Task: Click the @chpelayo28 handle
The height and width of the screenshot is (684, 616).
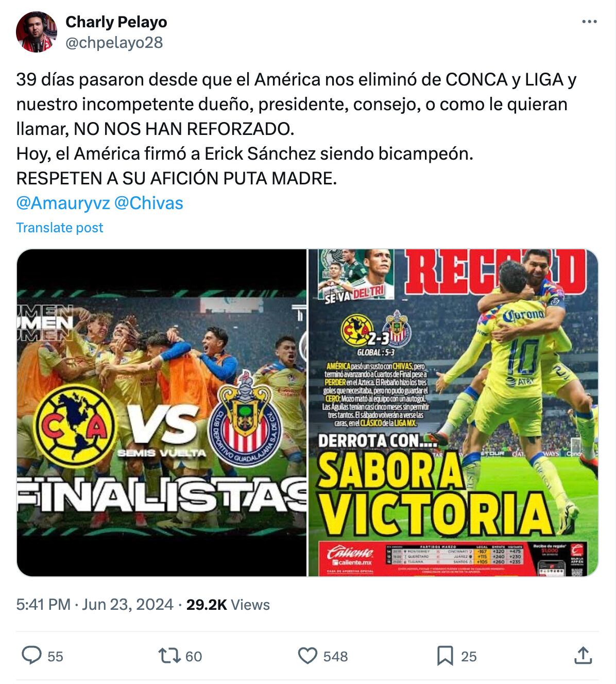Action: click(114, 42)
